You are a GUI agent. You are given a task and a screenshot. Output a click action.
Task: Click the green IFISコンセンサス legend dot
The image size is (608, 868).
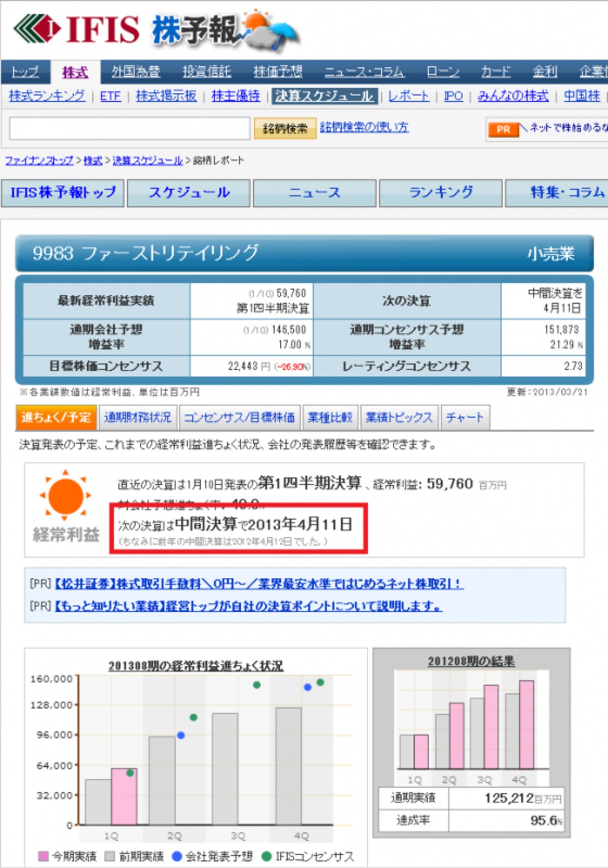(267, 856)
